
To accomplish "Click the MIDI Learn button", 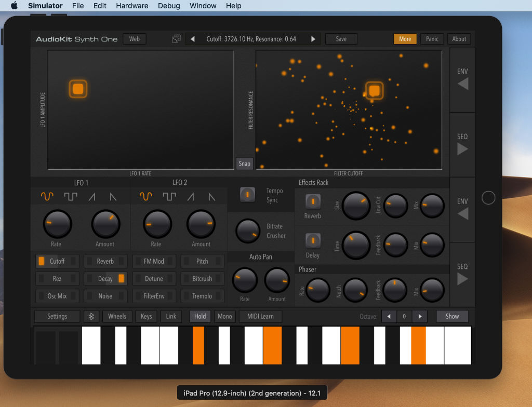I will pos(260,317).
